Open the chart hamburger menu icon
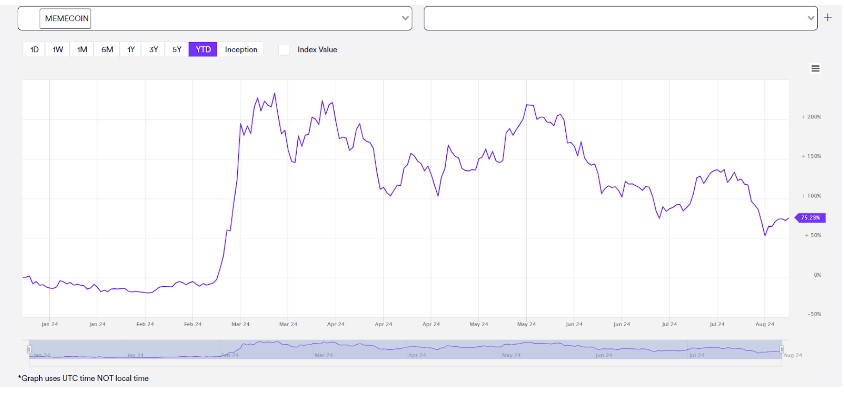844x393 pixels. point(815,68)
